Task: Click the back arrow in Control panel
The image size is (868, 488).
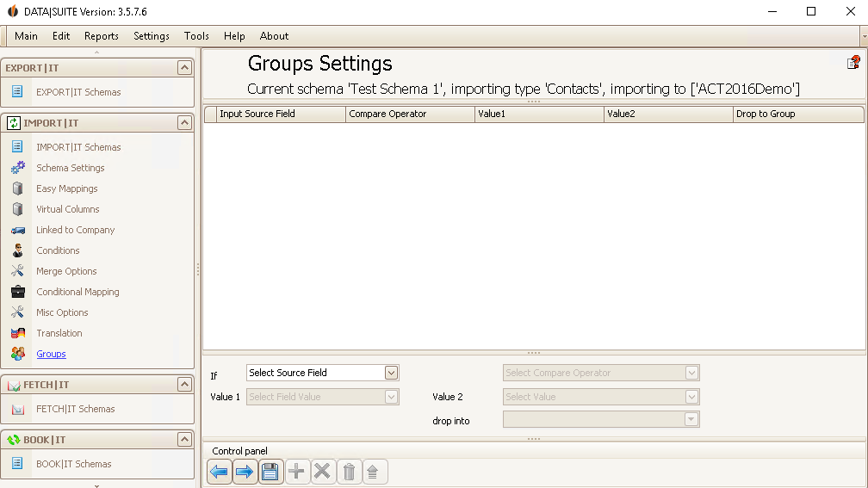Action: click(220, 472)
